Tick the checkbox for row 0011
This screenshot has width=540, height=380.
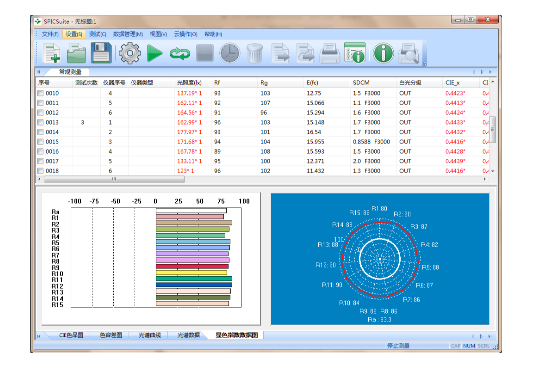(x=40, y=103)
